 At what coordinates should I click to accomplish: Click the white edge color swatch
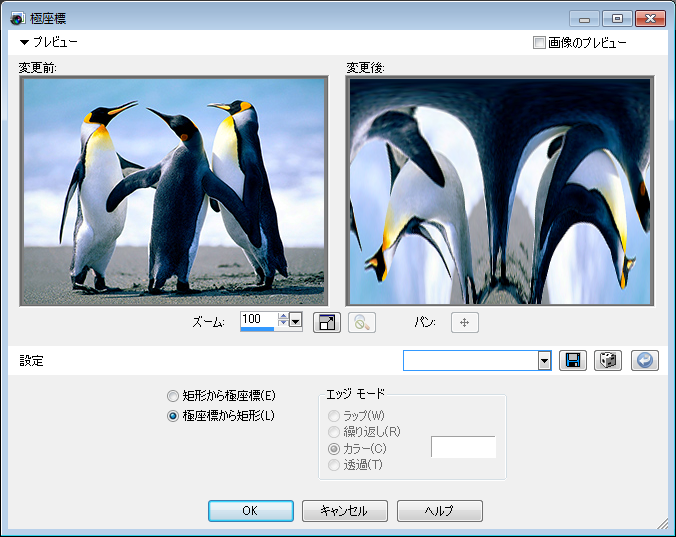(463, 447)
